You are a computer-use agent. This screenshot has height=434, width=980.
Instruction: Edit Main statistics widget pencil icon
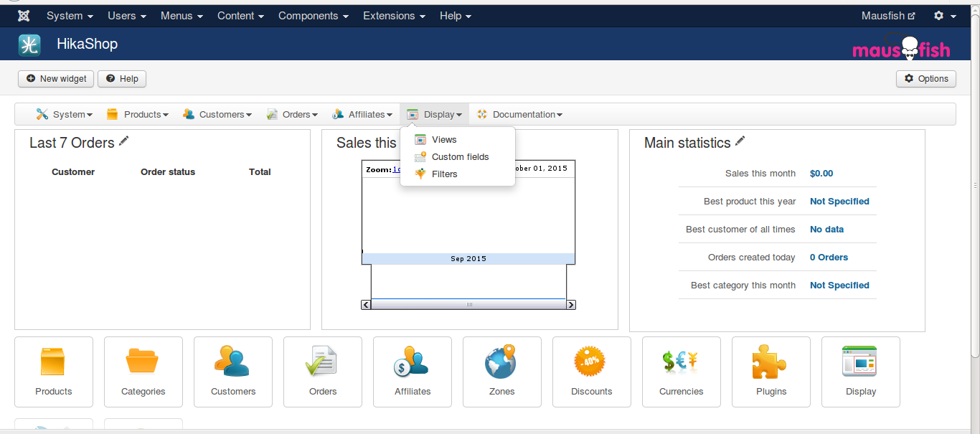(x=740, y=141)
